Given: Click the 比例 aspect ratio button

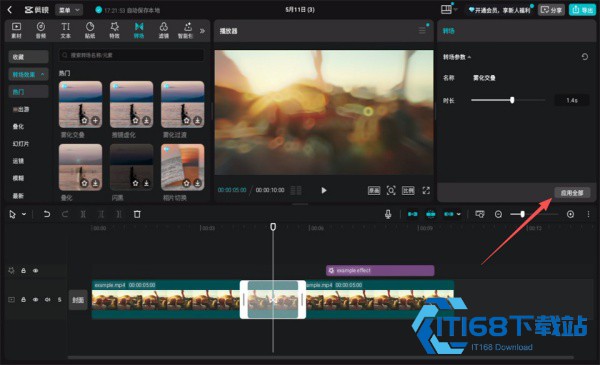Looking at the screenshot, I should pos(408,190).
